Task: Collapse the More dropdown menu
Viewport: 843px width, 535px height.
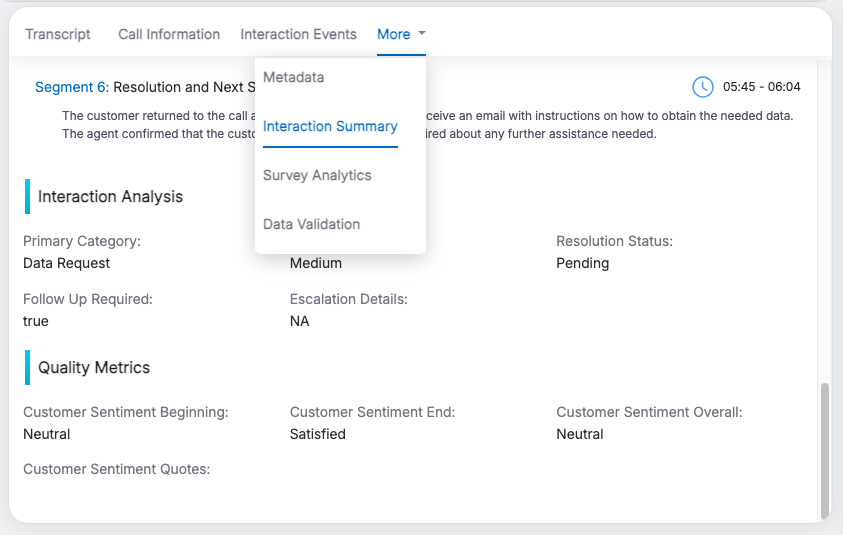Action: pyautogui.click(x=401, y=34)
